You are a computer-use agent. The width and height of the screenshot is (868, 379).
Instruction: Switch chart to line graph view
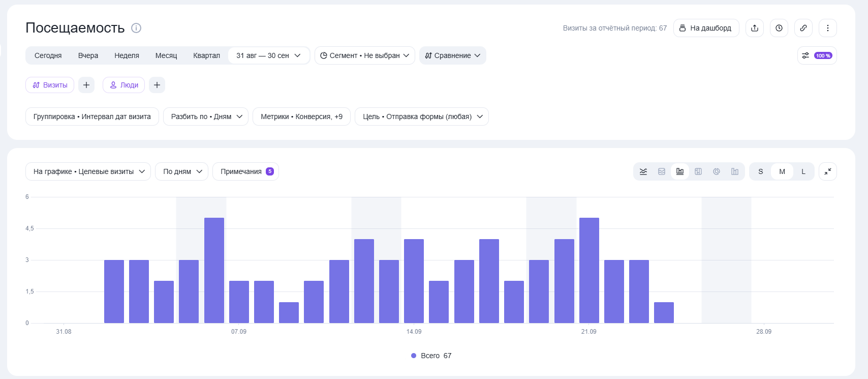[x=643, y=171]
